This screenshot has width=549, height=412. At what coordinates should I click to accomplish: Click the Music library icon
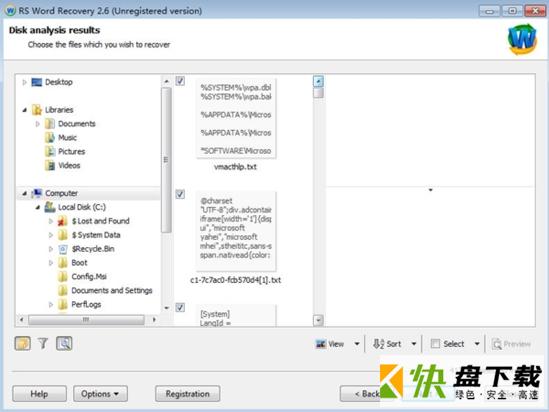50,138
